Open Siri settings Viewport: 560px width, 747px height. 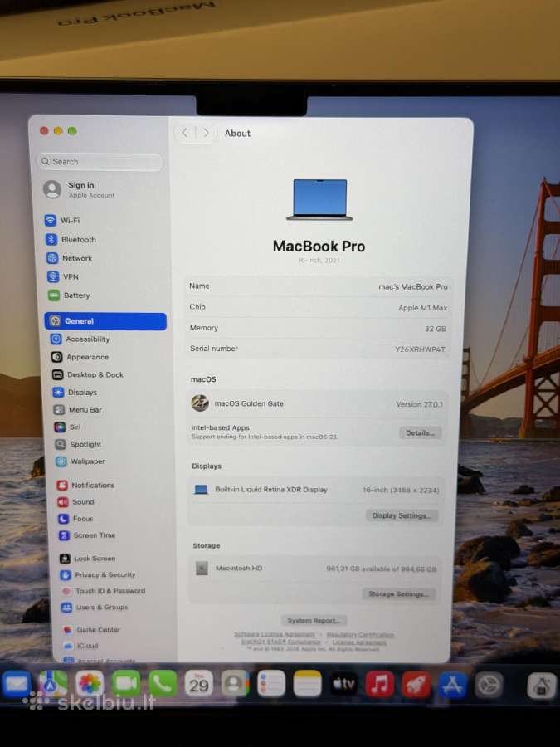68,427
